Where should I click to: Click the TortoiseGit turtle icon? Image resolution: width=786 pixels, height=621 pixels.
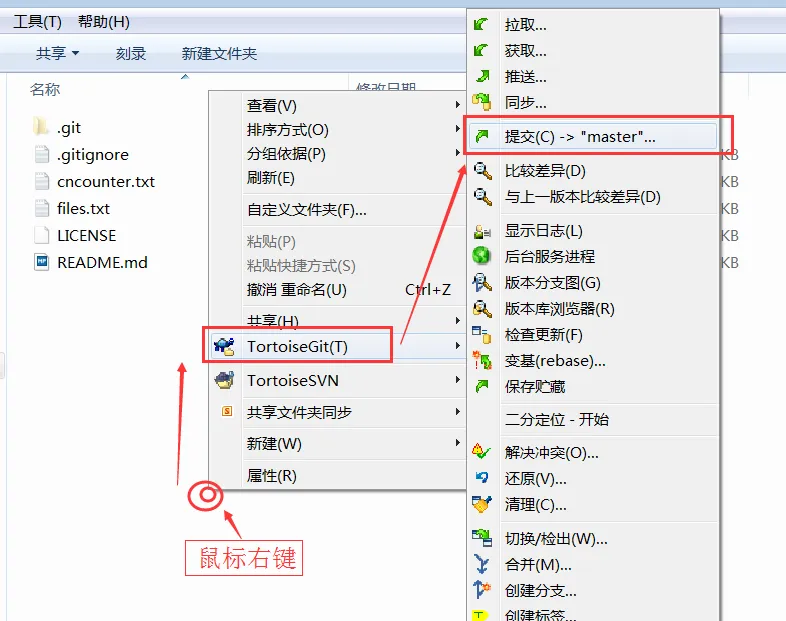224,346
